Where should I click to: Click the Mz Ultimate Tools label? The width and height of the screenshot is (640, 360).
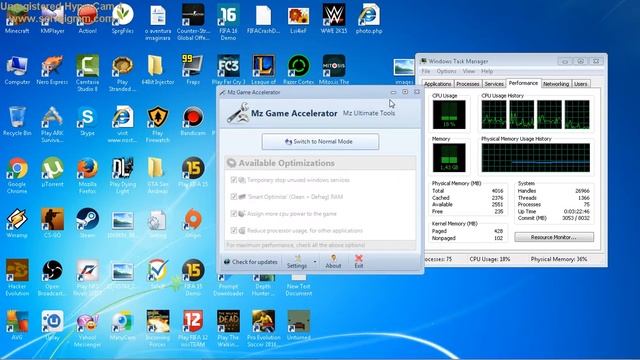(x=369, y=113)
